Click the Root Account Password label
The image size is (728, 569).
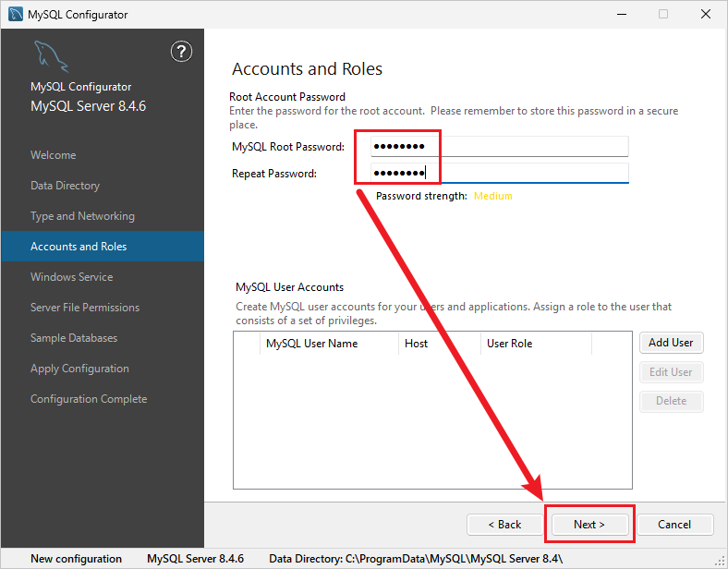[287, 97]
